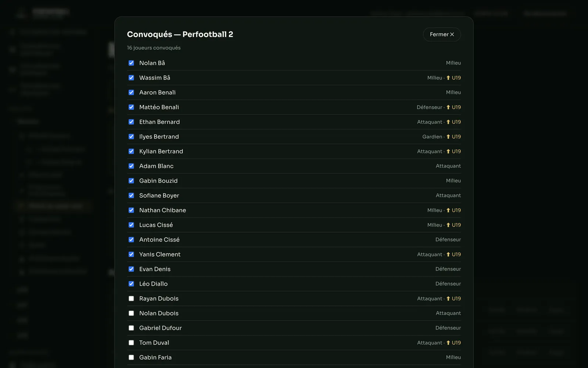Screen dimensions: 588x368
Task: Click the U19 arrow icon for Mattéo Benali
Action: pos(448,107)
